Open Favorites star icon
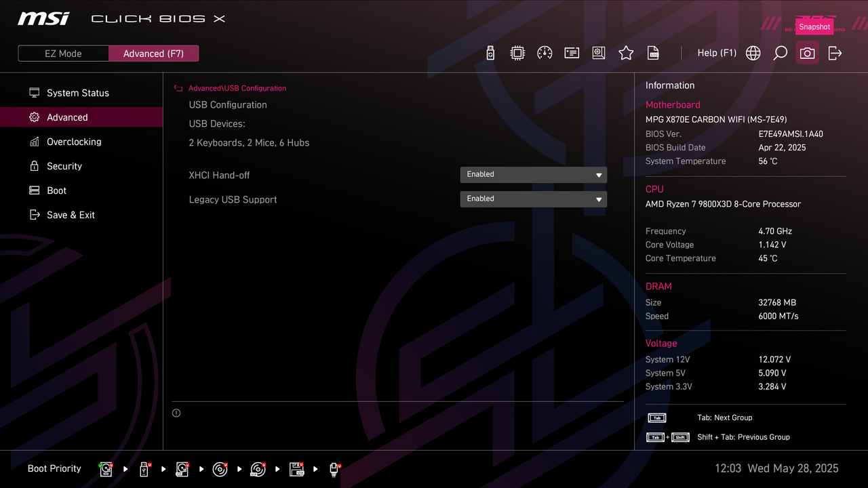The width and height of the screenshot is (868, 488). (626, 53)
